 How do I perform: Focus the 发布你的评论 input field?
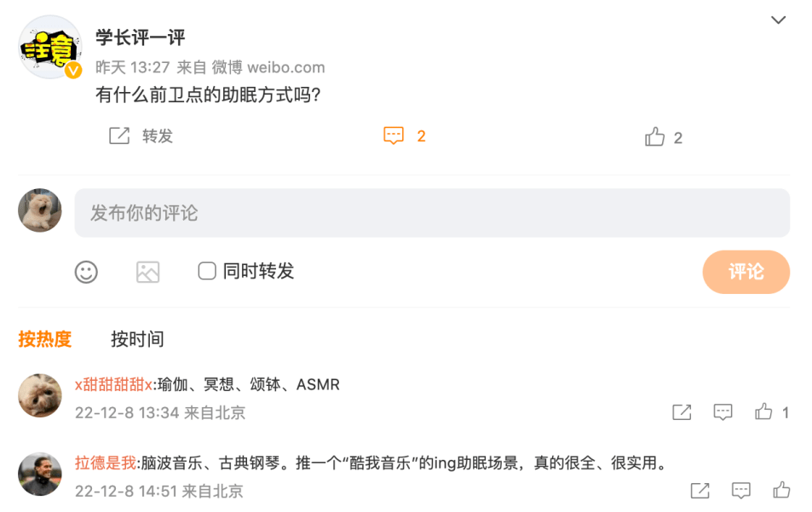[x=432, y=213]
